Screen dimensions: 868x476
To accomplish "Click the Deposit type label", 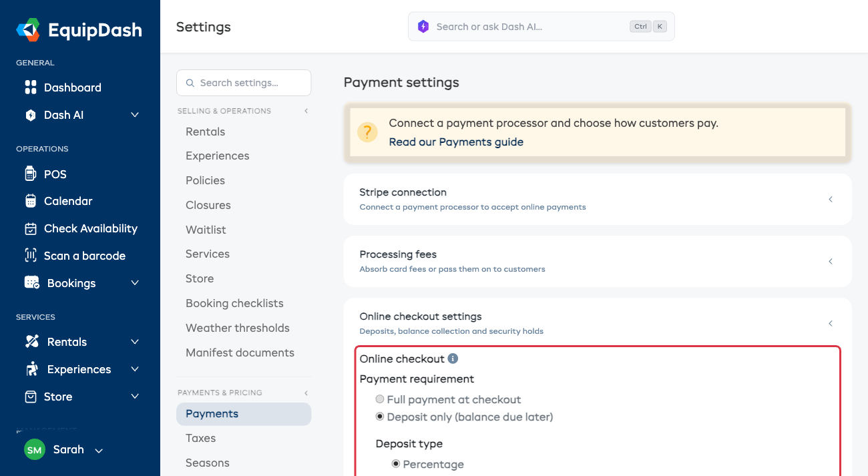I will click(409, 444).
